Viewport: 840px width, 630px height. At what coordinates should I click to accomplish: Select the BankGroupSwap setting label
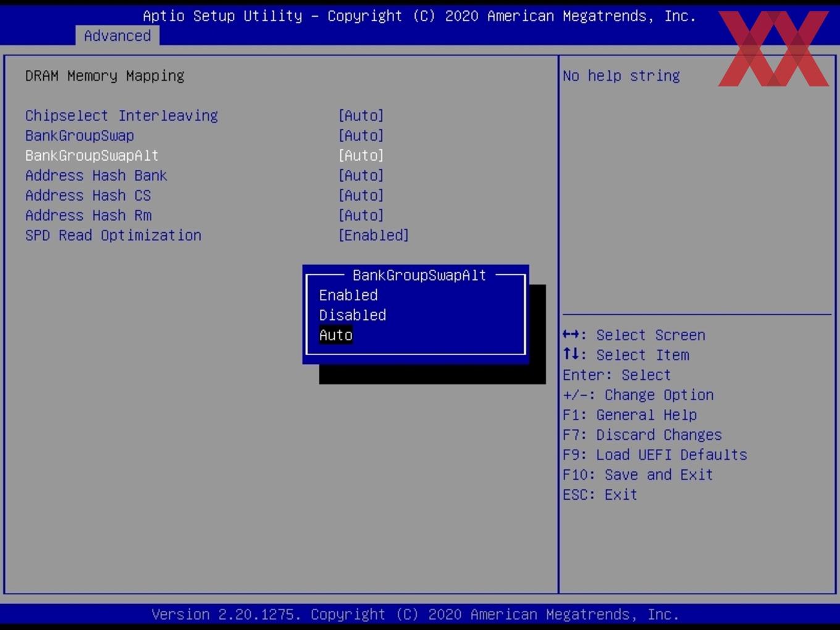[x=80, y=135]
